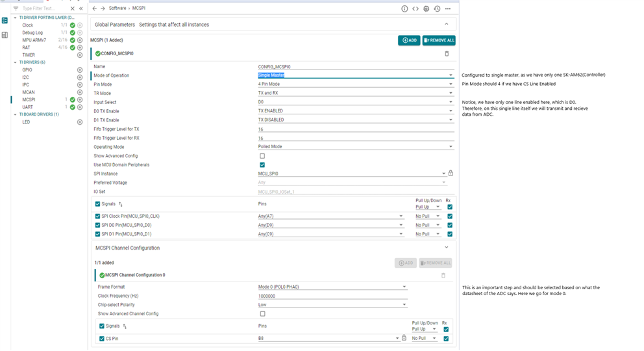Collapse the sidebar with the double-chevron icon

coord(81,8)
